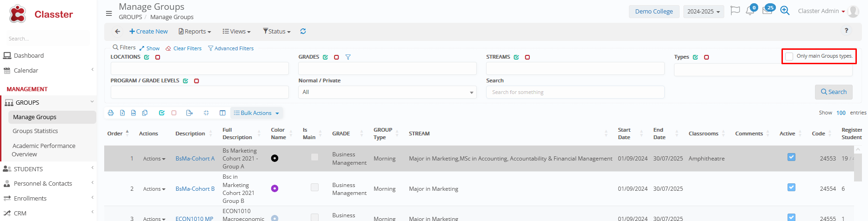Open the notifications bell icon
The height and width of the screenshot is (221, 868).
click(750, 11)
